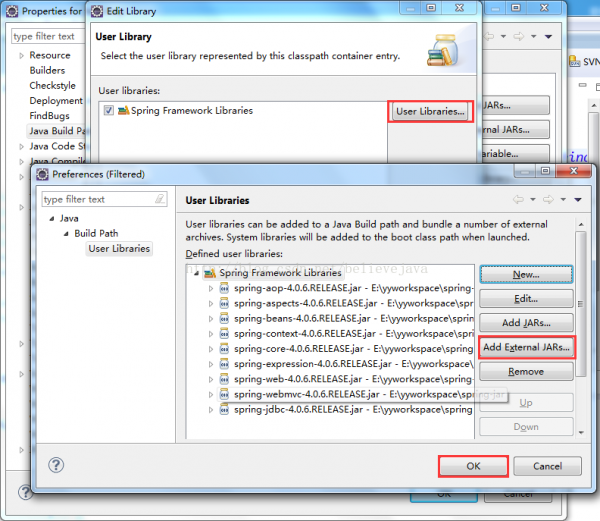600x521 pixels.
Task: Click the jar icon of spring-expression-4.0.6.RELEASE.jar
Action: [224, 364]
